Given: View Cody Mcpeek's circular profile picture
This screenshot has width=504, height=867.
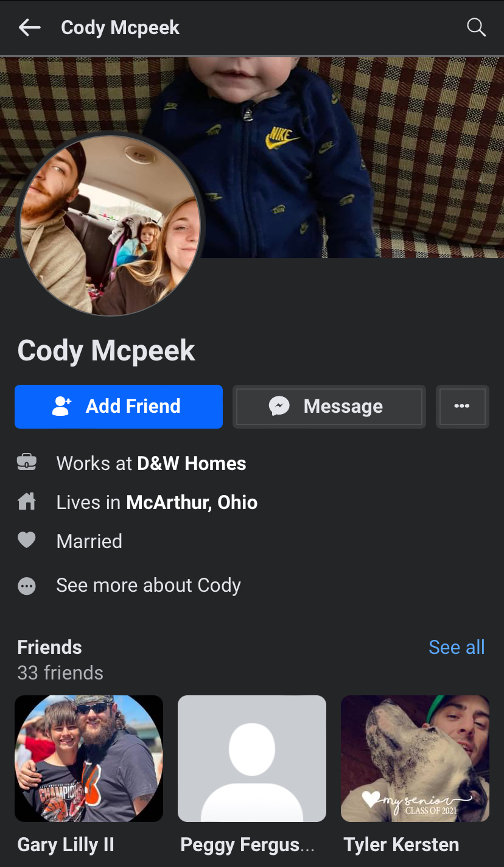Looking at the screenshot, I should [110, 225].
